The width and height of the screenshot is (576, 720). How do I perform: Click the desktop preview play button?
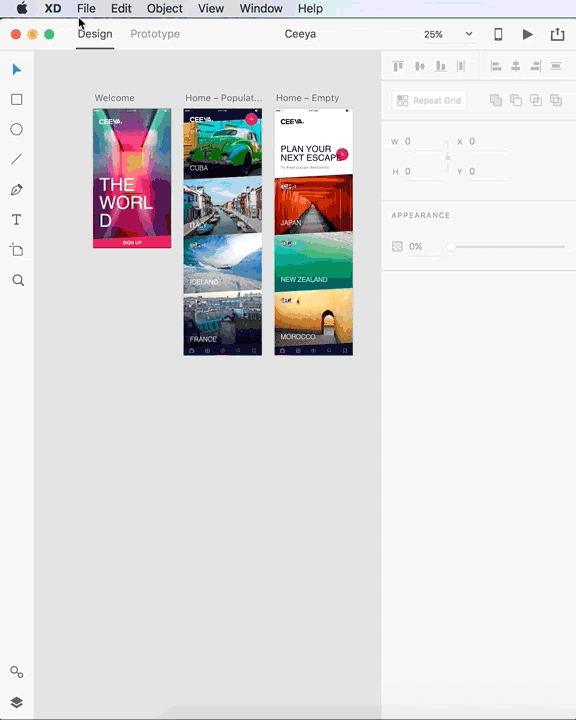click(528, 34)
